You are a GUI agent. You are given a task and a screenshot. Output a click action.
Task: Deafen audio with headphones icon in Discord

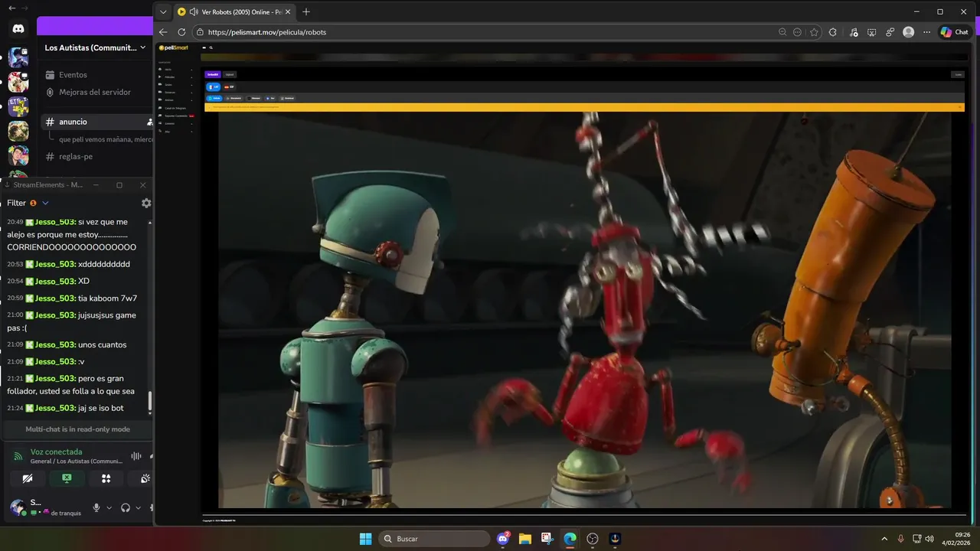[x=126, y=507]
